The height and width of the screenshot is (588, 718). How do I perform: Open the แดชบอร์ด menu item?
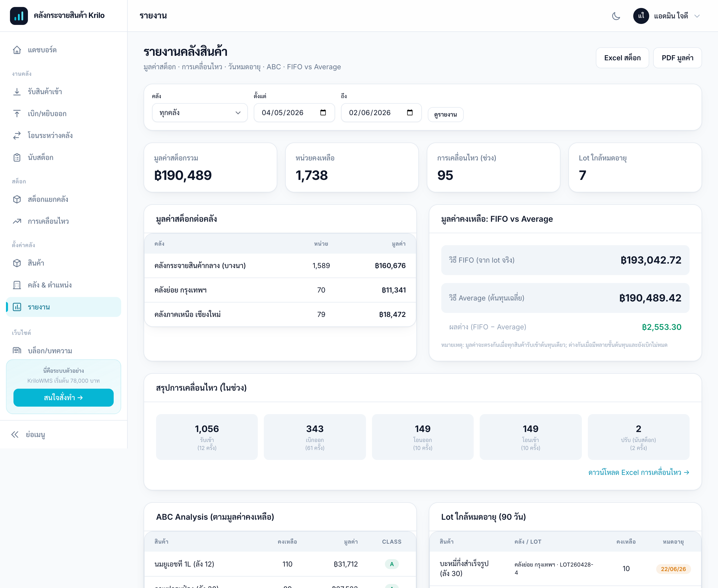click(64, 50)
